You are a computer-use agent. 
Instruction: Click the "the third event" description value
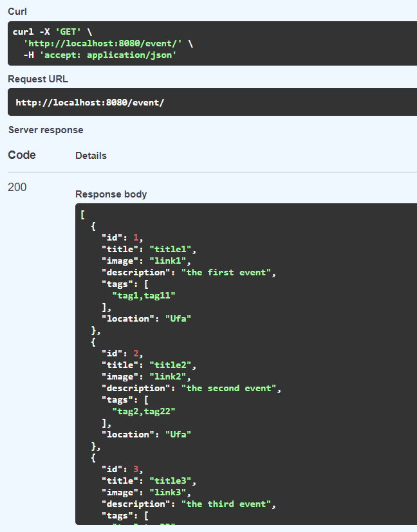(226, 504)
